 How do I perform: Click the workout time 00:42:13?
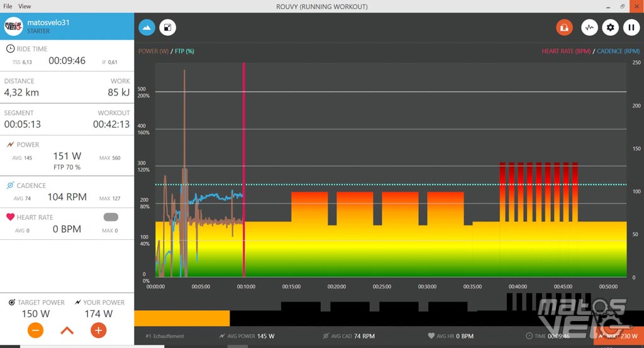pyautogui.click(x=111, y=124)
